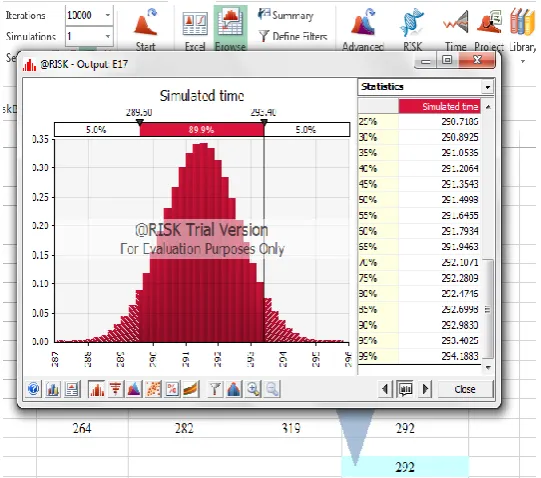Viewport: 541px width, 478px height.
Task: Go to previous output with left arrow
Action: tap(385, 389)
